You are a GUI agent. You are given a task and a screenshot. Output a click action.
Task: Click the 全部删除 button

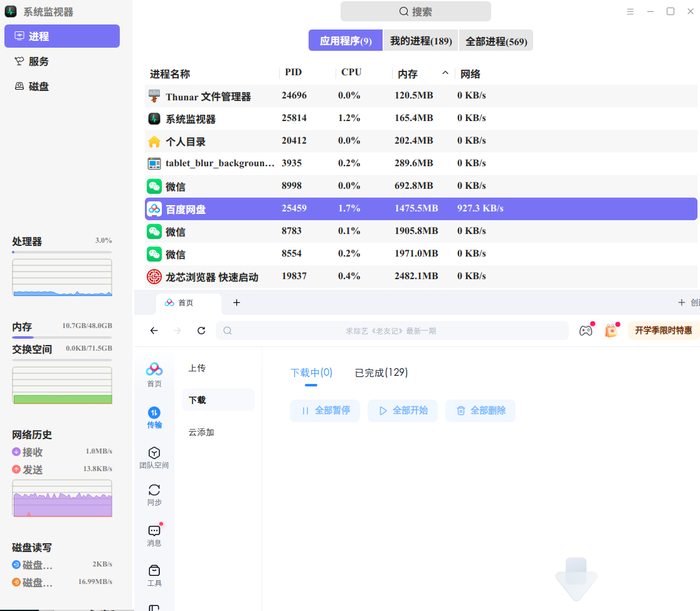click(x=480, y=411)
